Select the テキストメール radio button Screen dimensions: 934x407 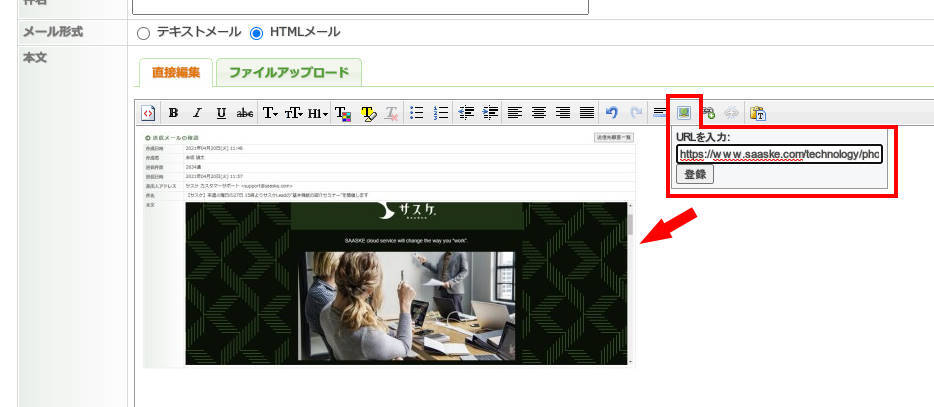(x=143, y=33)
